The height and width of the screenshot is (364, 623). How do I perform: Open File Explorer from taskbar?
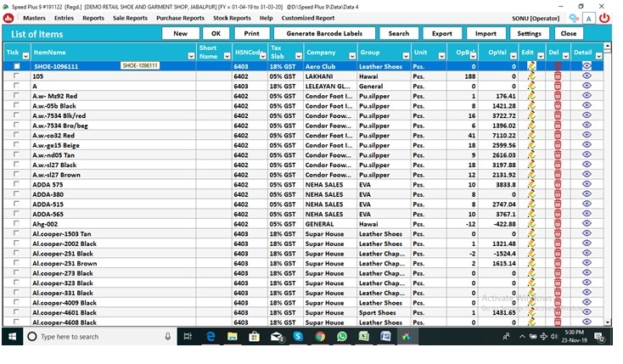(x=233, y=337)
